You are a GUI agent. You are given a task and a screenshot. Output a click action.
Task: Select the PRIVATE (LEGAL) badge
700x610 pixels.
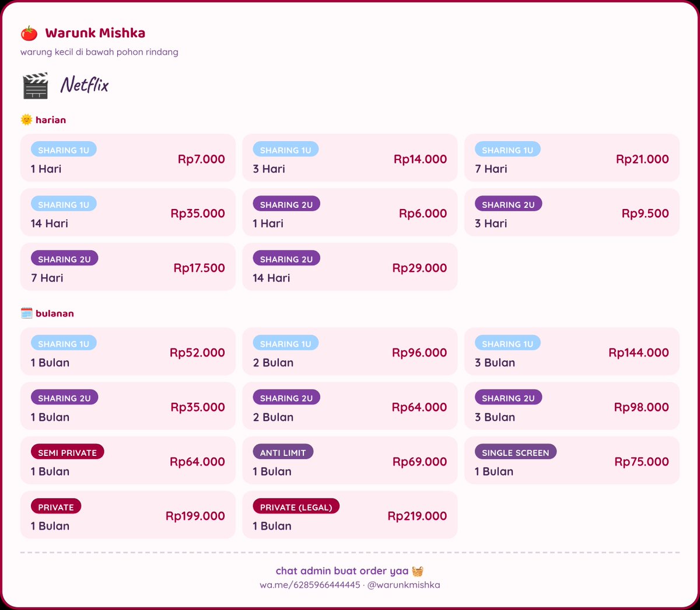[x=296, y=507]
